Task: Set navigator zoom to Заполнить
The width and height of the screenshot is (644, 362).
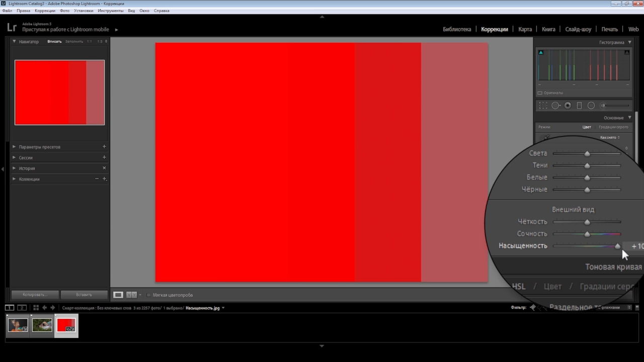Action: tap(74, 42)
